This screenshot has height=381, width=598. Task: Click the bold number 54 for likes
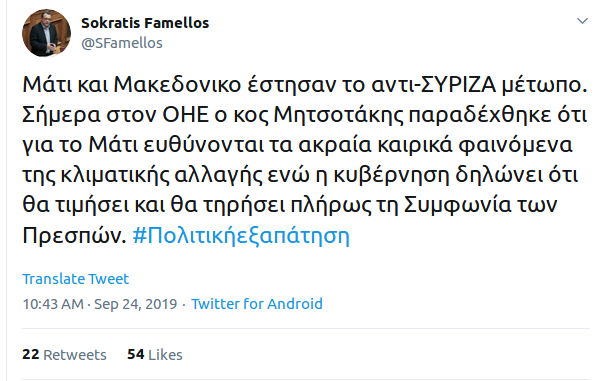[x=136, y=354]
